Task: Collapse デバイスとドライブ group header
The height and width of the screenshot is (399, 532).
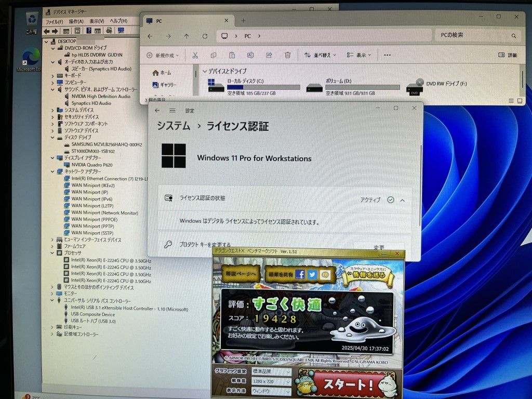Action: [205, 72]
